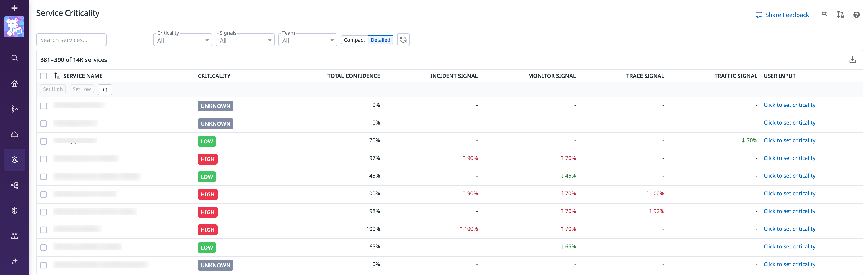Image resolution: width=868 pixels, height=275 pixels.
Task: Check the checkbox for the 65% confidence row
Action: (x=44, y=248)
